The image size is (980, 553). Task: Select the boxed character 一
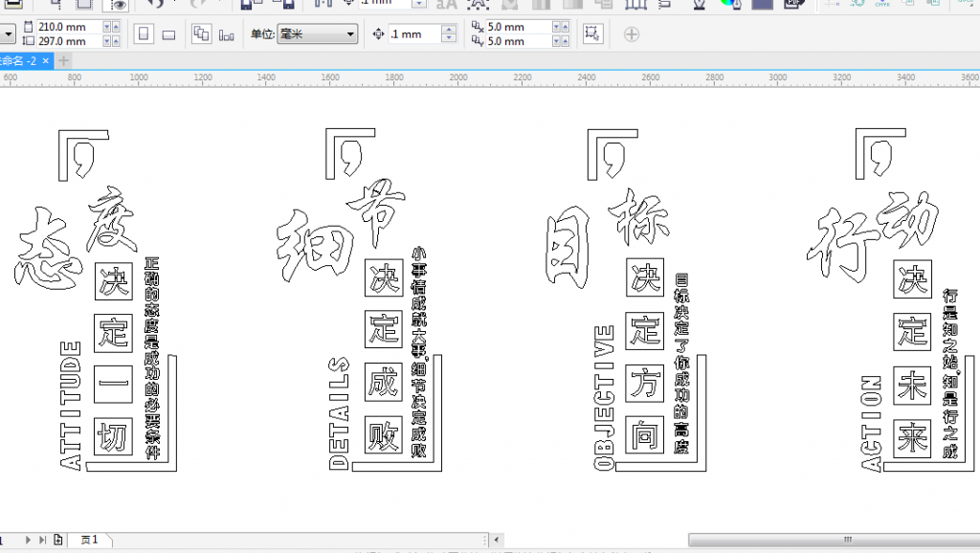tap(114, 385)
